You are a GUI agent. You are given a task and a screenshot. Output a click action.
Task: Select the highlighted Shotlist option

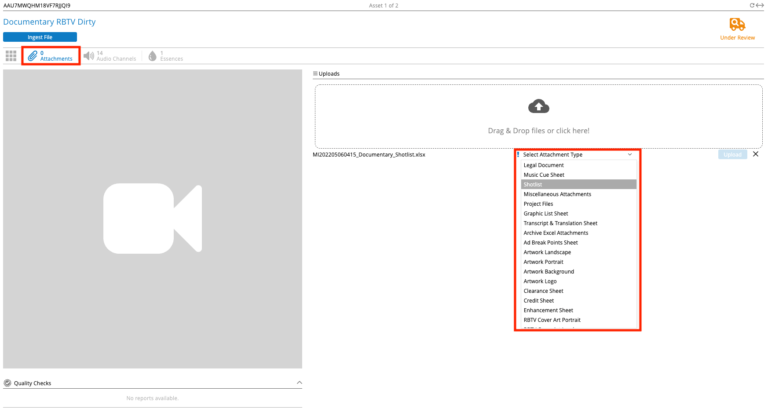pos(578,185)
